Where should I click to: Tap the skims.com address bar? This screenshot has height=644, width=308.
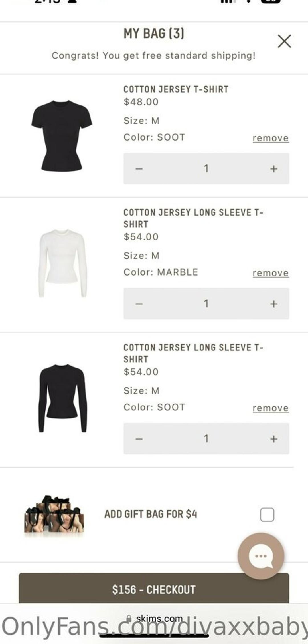(x=159, y=619)
